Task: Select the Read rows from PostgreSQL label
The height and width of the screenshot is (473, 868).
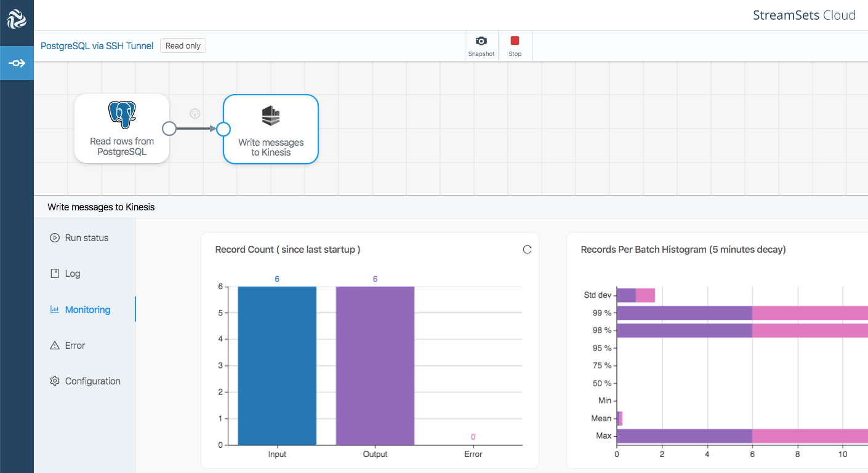Action: (x=122, y=146)
